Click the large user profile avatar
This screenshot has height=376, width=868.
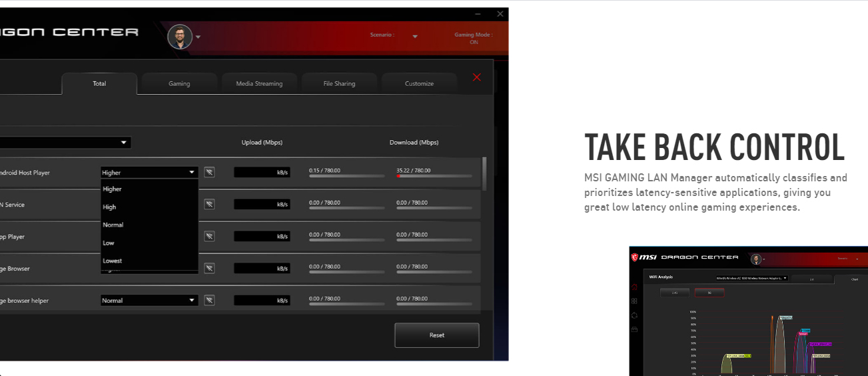(180, 37)
